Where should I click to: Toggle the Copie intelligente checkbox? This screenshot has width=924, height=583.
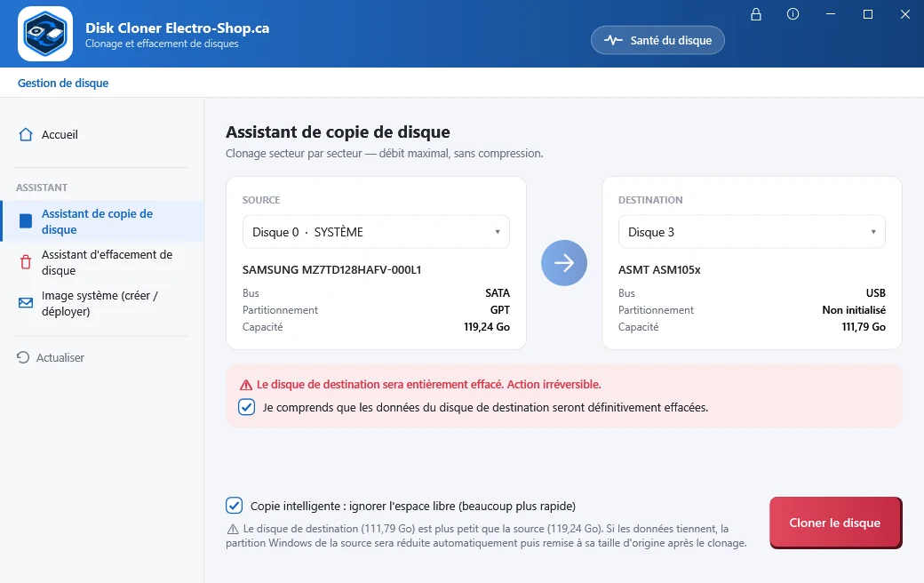pyautogui.click(x=234, y=505)
